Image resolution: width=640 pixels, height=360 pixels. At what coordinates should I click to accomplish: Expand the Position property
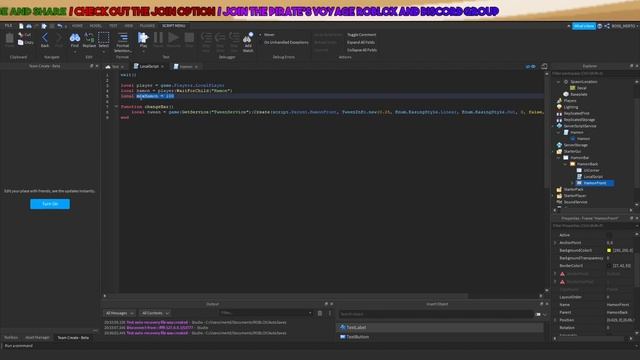click(x=555, y=320)
